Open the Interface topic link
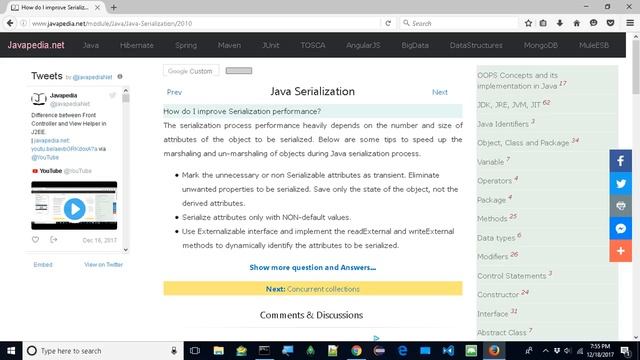The height and width of the screenshot is (360, 640). pos(493,313)
